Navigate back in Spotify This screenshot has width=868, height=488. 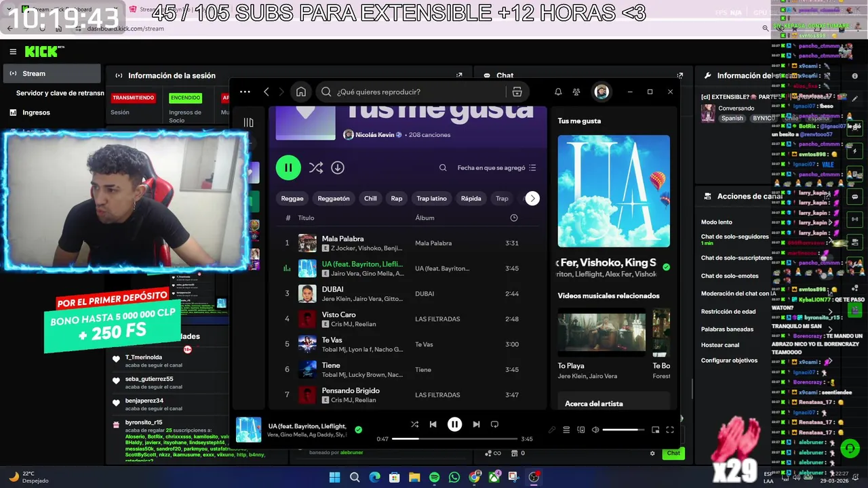pos(267,91)
